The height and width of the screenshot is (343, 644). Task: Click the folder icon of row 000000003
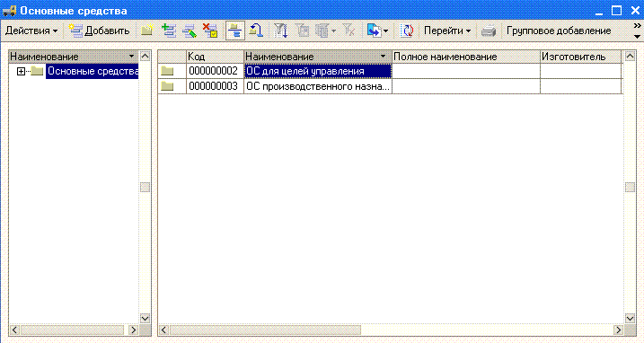pyautogui.click(x=167, y=86)
